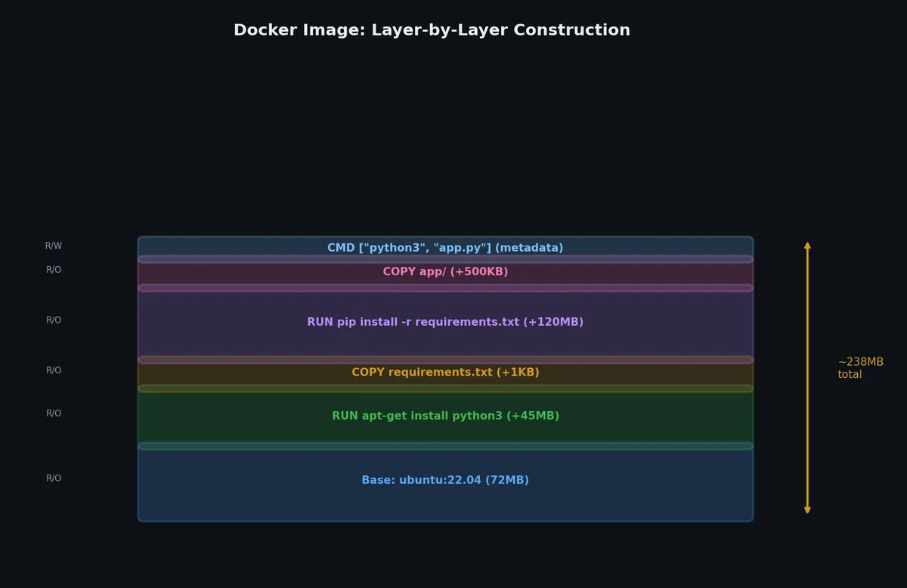Click the R/O label beside pip install layer
This screenshot has height=588, width=907.
click(x=54, y=320)
